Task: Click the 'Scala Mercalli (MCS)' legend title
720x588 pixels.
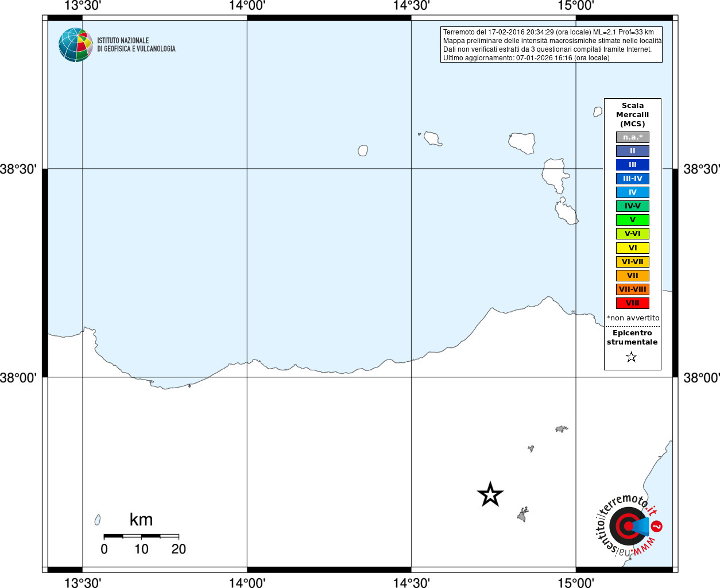Action: point(633,115)
